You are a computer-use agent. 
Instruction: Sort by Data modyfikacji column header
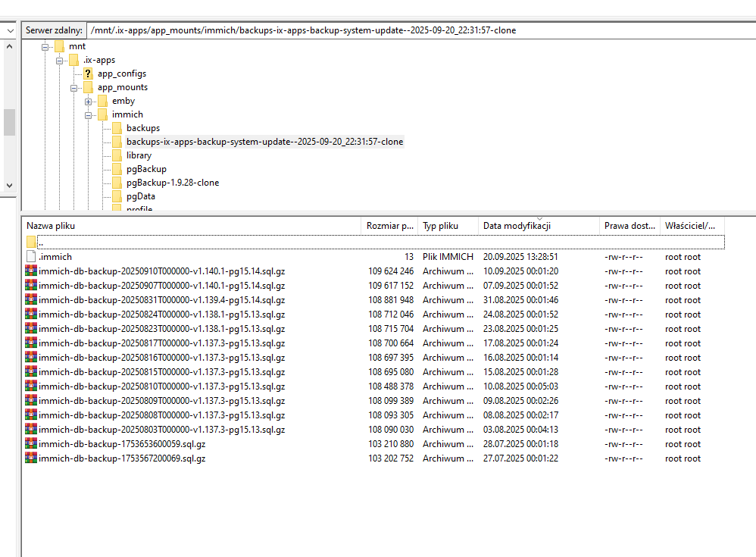[539, 226]
